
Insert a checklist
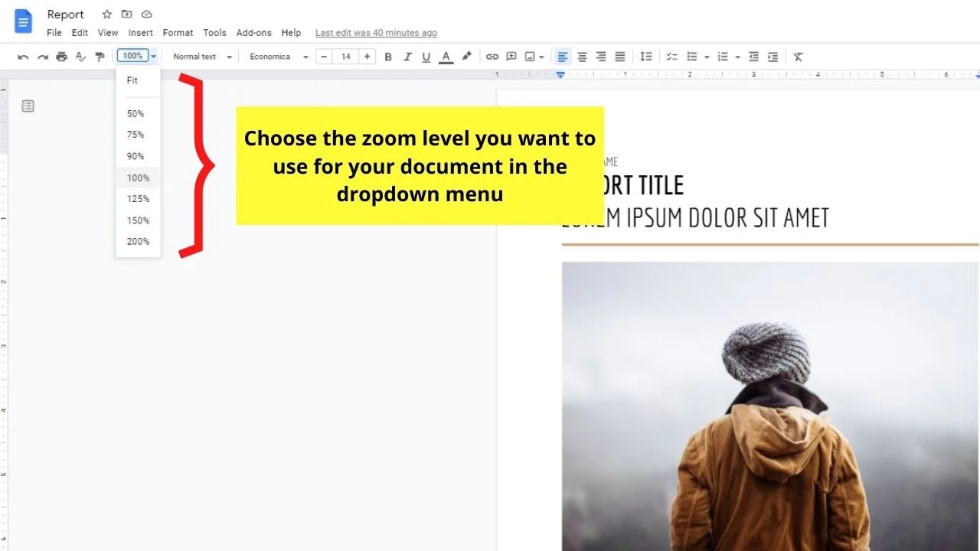(x=671, y=56)
